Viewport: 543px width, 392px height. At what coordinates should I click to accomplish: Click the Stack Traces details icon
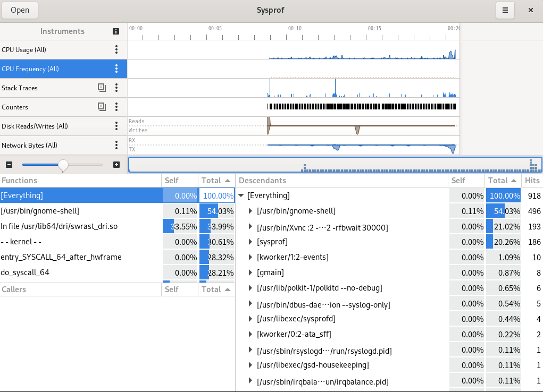pos(102,88)
